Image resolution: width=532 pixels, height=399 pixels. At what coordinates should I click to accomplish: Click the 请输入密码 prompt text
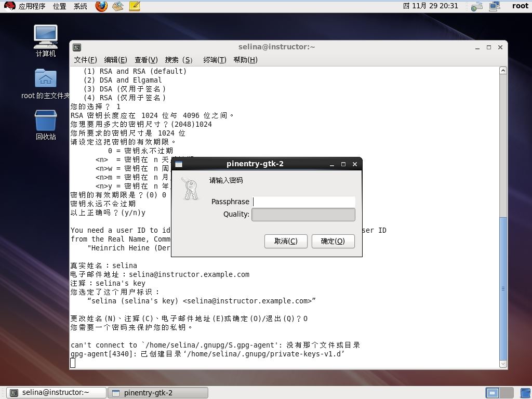click(x=226, y=180)
